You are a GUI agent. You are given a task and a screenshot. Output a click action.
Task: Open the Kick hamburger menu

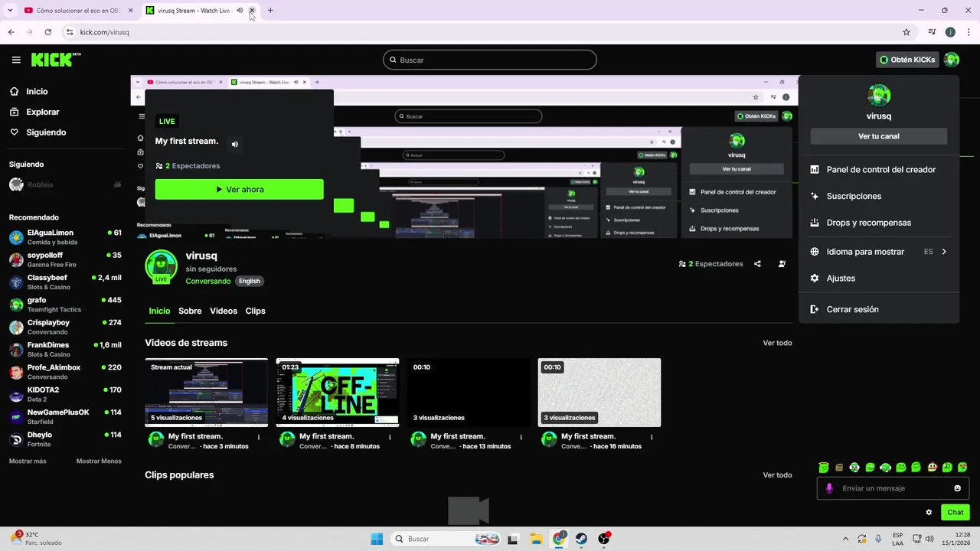point(16,60)
